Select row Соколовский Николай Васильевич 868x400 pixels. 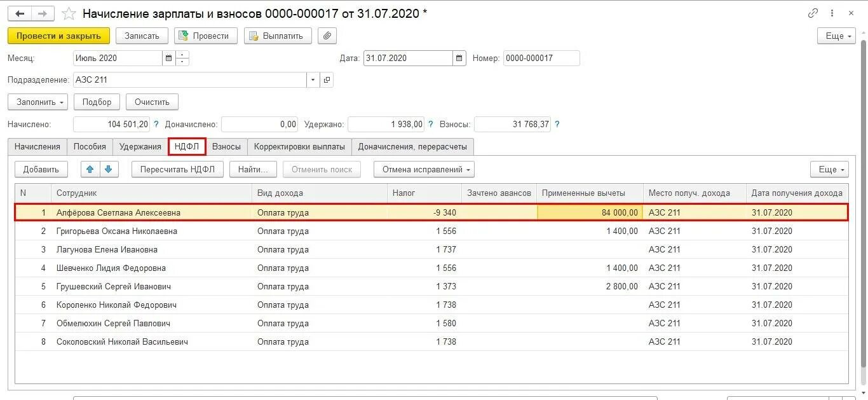click(431, 341)
